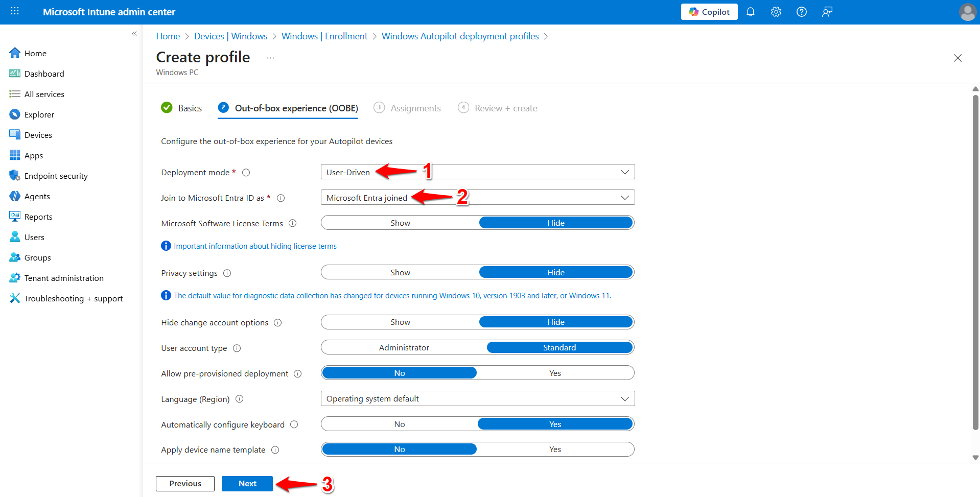Show info for User account type
The width and height of the screenshot is (980, 497).
tap(237, 348)
